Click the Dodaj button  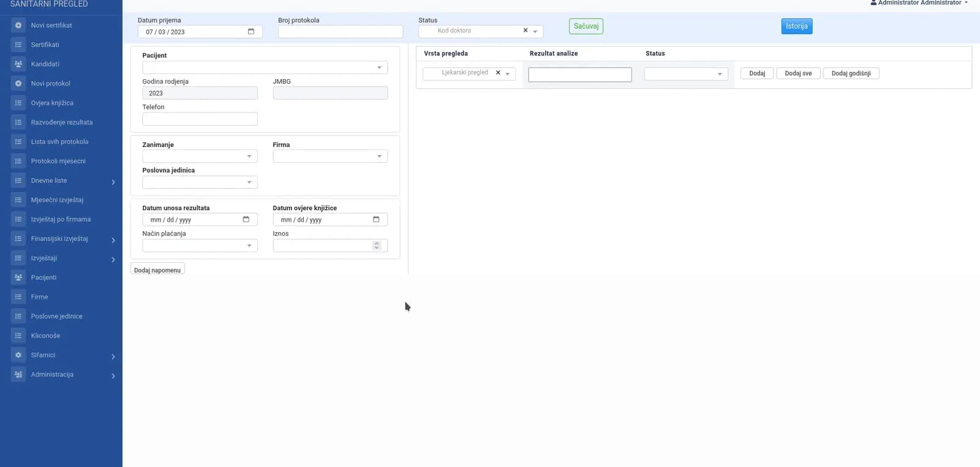click(757, 74)
